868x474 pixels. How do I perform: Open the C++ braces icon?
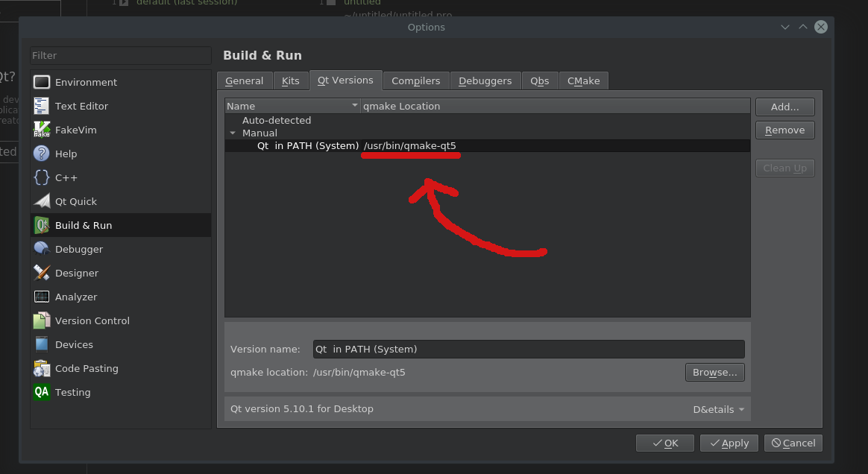point(42,177)
